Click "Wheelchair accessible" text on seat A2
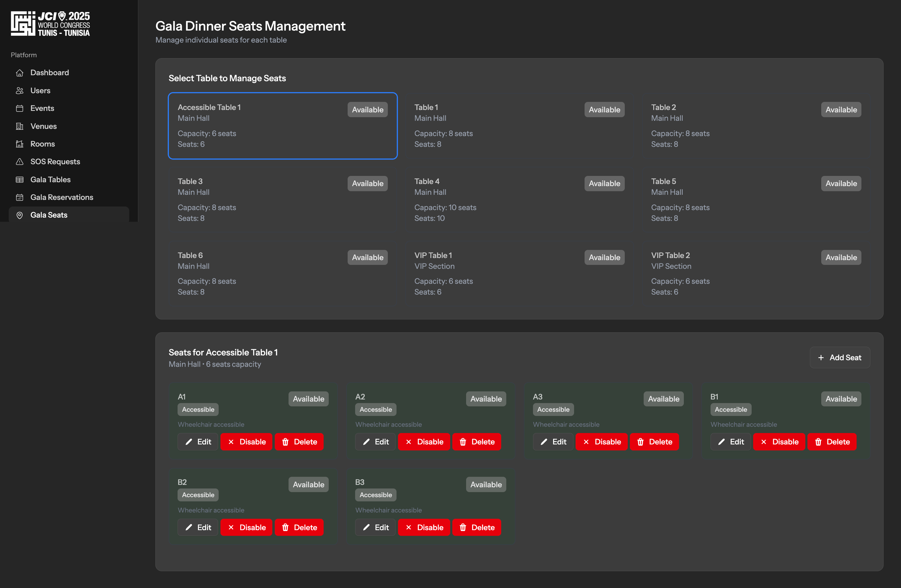Screen dimensions: 901x588 [388, 425]
